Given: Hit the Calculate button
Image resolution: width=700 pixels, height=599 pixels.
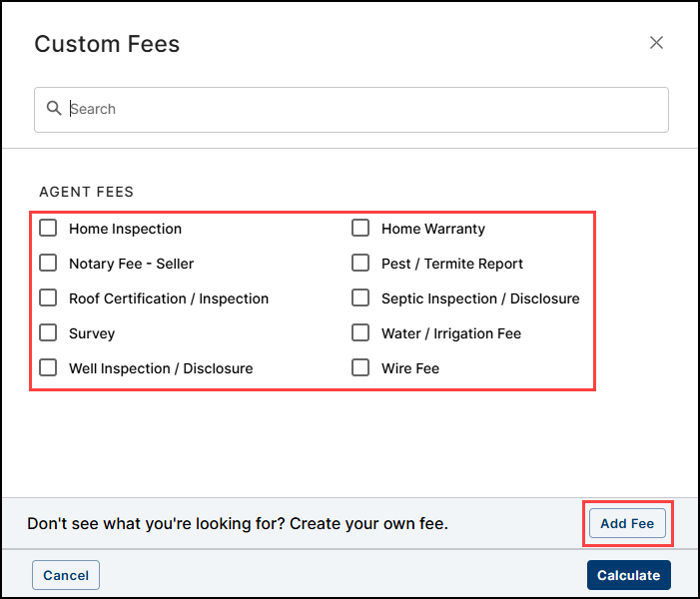Looking at the screenshot, I should tap(628, 575).
